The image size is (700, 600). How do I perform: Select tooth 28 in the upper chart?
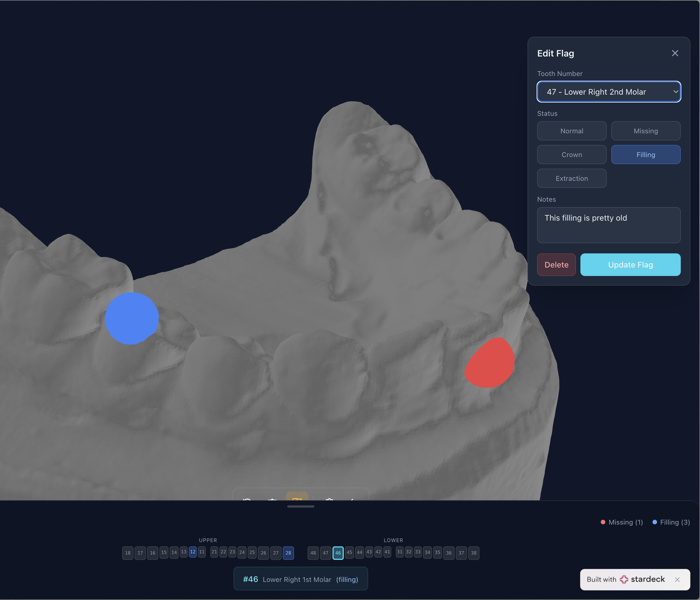[x=288, y=553]
